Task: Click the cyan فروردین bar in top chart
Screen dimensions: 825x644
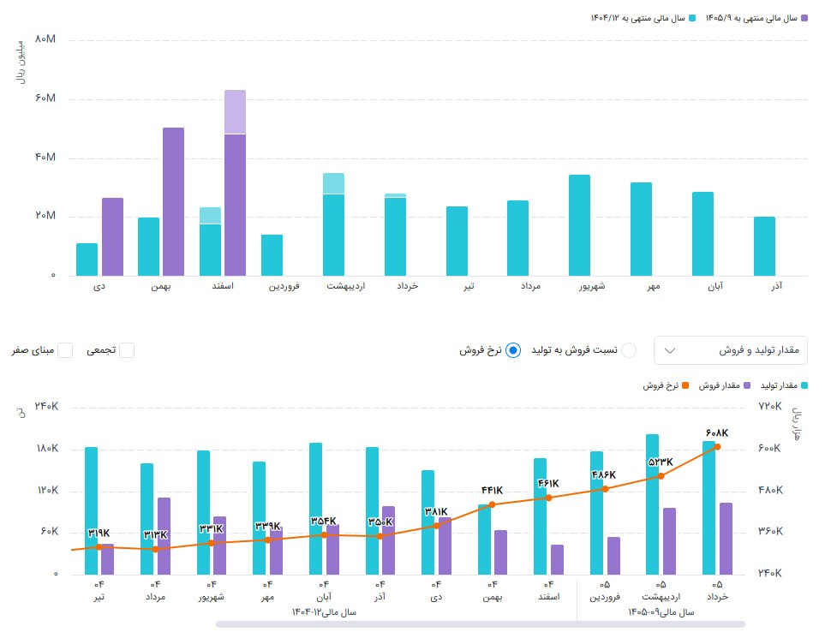Action: (x=272, y=255)
